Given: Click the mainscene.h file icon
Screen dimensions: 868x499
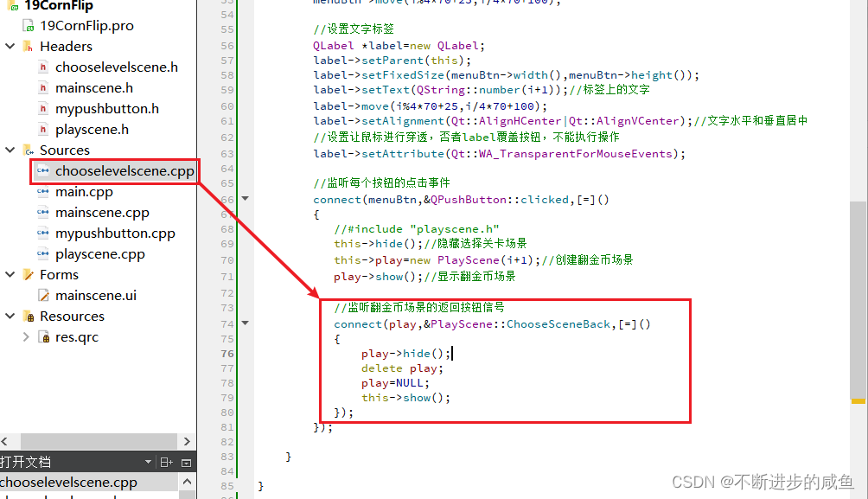Looking at the screenshot, I should 43,87.
